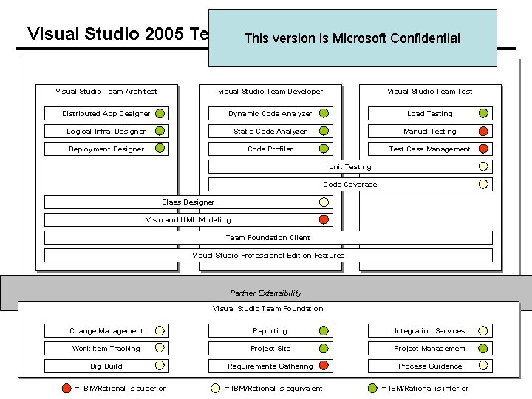Select the Dynamic Code Analyzer text

pos(270,114)
